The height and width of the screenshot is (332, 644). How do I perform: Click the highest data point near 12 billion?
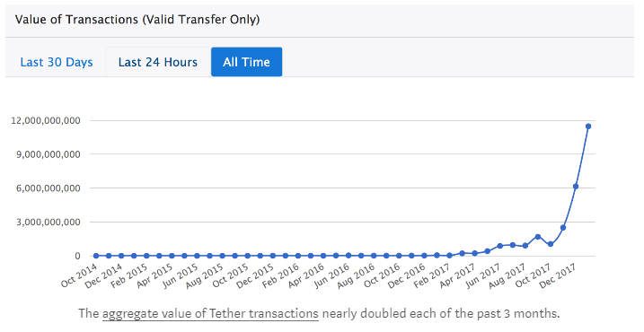click(x=588, y=127)
